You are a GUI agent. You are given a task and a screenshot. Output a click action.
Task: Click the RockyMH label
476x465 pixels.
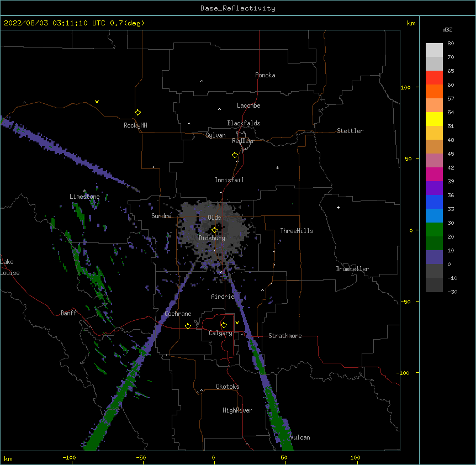click(135, 125)
